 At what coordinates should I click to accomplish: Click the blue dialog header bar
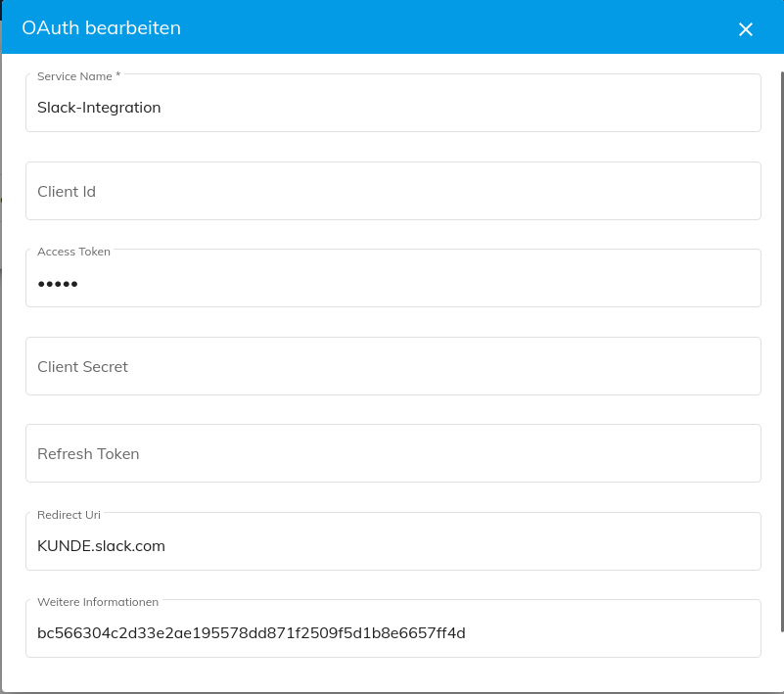pos(392,28)
